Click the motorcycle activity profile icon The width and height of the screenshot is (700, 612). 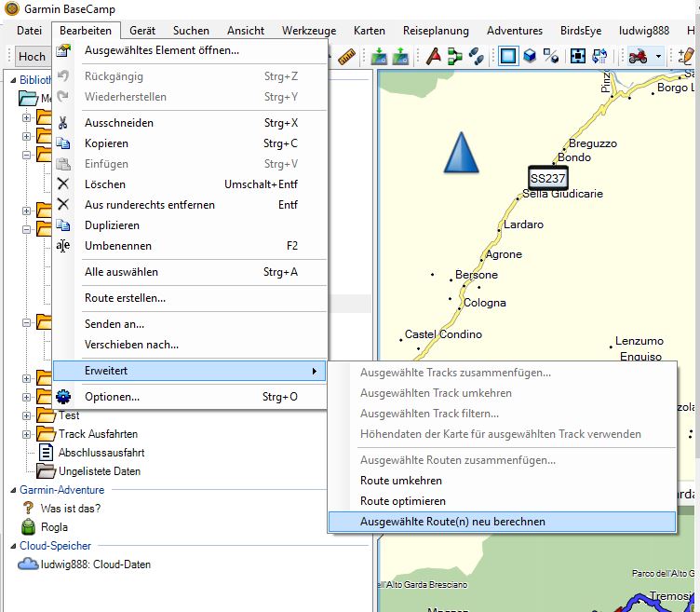[639, 57]
